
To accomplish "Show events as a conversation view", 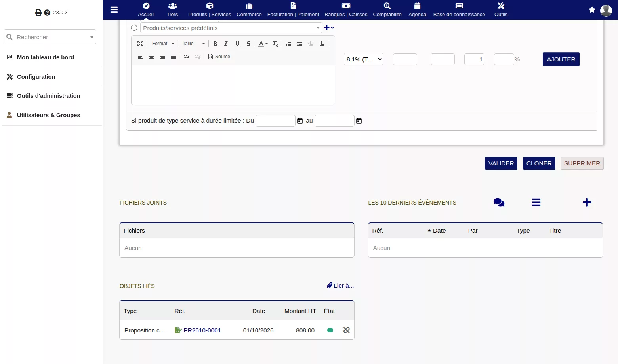I will tap(499, 203).
